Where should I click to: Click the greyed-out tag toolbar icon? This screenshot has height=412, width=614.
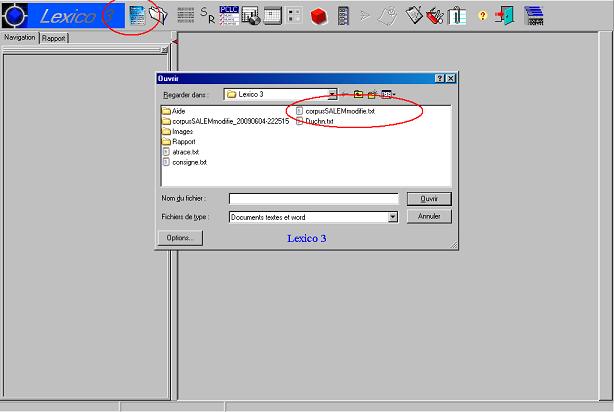[388, 16]
